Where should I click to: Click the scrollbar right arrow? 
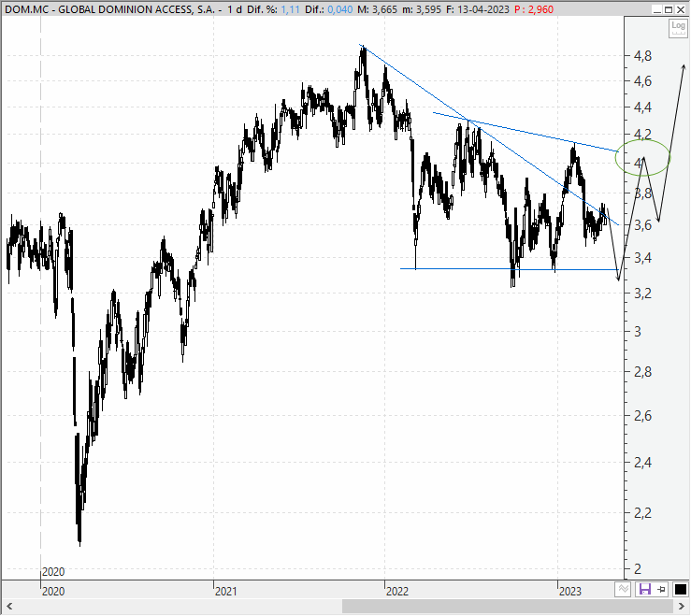click(x=682, y=607)
